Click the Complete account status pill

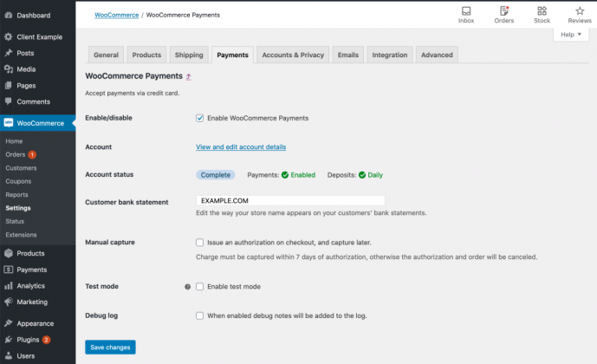click(x=216, y=175)
